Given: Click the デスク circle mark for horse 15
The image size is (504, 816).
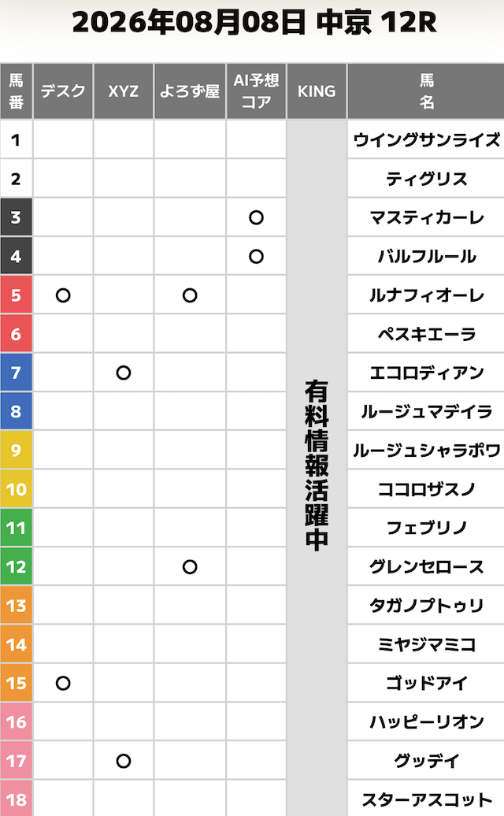Looking at the screenshot, I should [63, 684].
